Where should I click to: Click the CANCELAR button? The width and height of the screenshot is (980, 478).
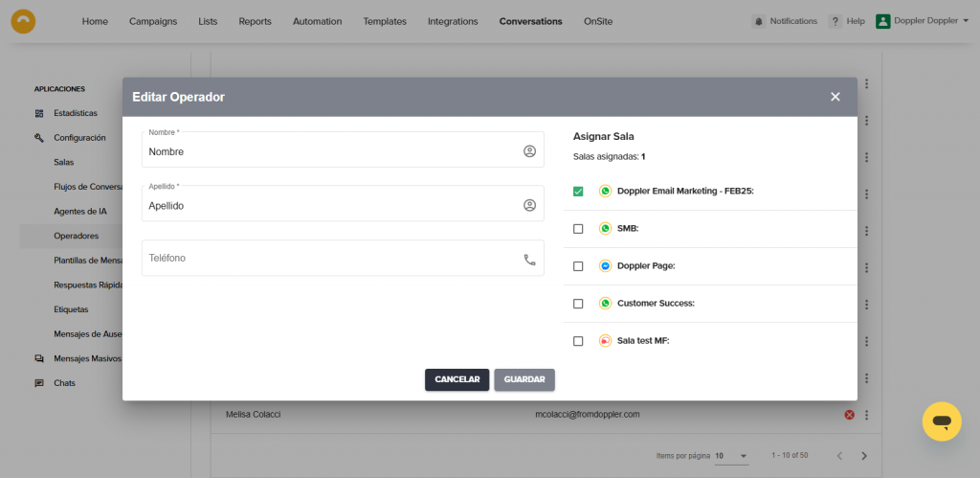click(x=457, y=379)
